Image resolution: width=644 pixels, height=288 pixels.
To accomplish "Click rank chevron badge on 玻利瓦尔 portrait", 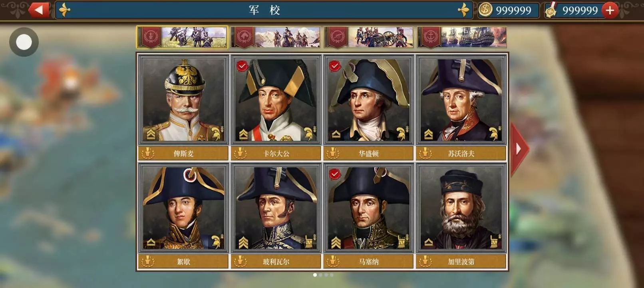I will coord(243,242).
